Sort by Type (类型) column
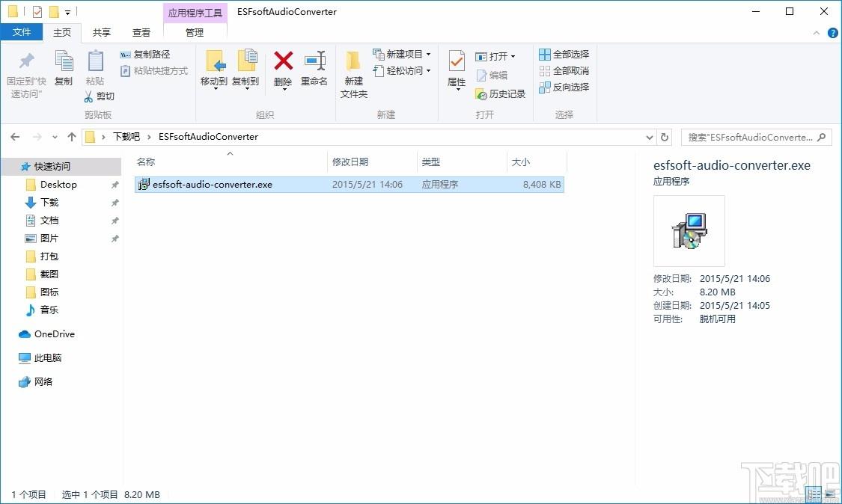This screenshot has height=504, width=842. coord(430,162)
